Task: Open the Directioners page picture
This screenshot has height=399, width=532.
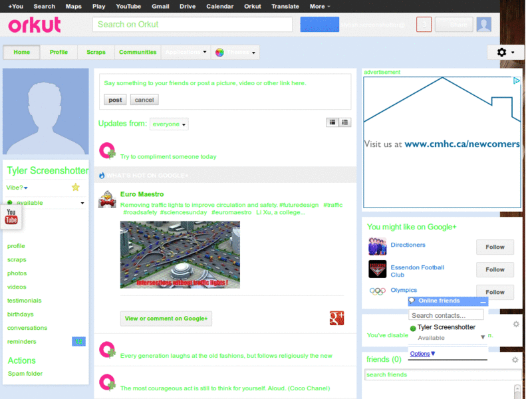Action: click(377, 246)
